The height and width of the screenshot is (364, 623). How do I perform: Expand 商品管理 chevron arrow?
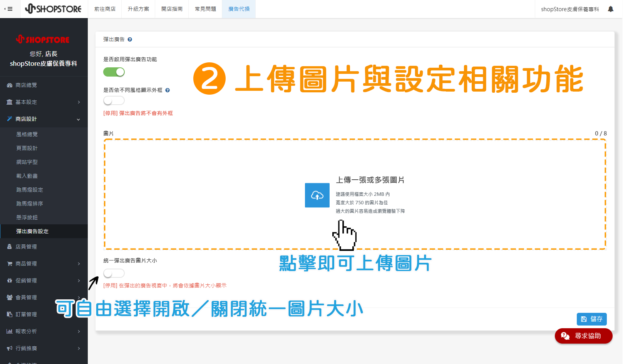[x=79, y=264]
